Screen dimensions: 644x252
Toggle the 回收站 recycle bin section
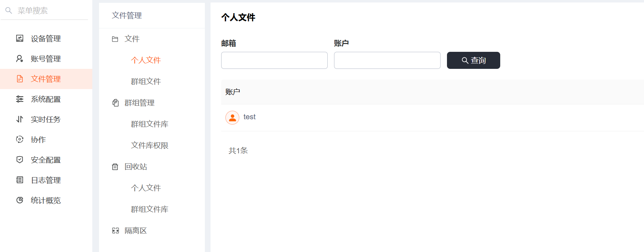136,167
